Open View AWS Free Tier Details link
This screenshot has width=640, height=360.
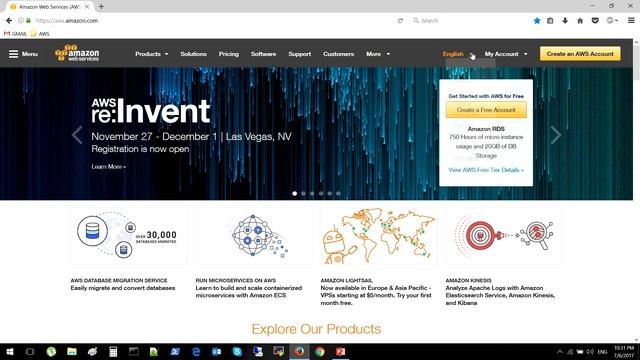point(486,170)
